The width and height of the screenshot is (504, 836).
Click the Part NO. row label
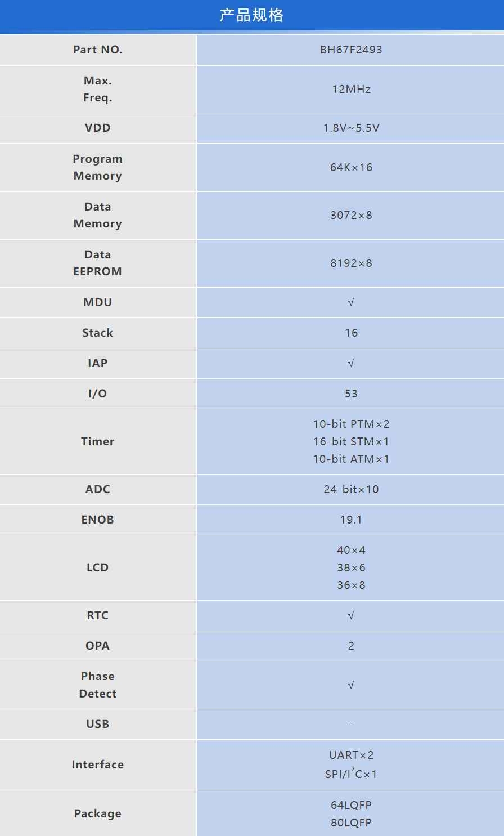[x=97, y=50]
